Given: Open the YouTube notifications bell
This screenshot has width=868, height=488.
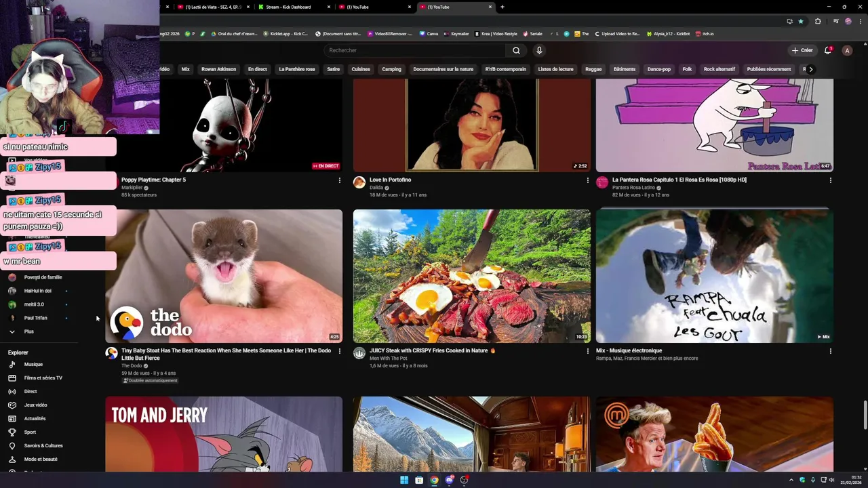Looking at the screenshot, I should point(827,50).
